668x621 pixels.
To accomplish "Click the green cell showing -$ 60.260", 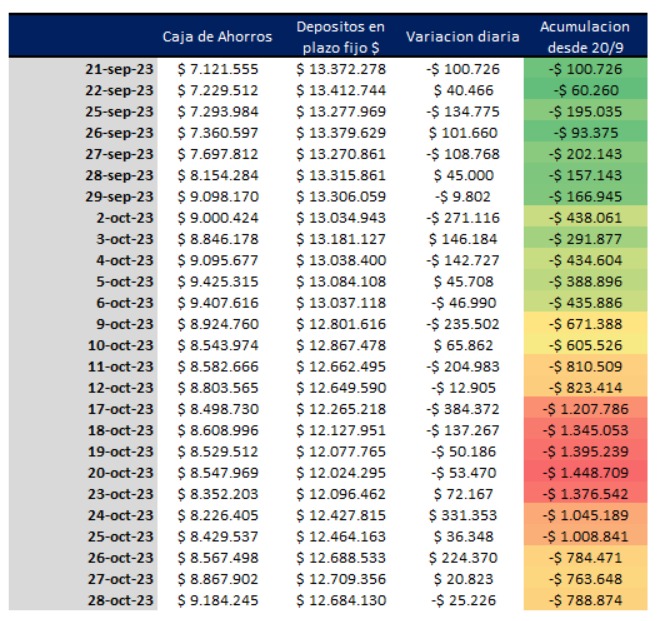I will tap(585, 90).
